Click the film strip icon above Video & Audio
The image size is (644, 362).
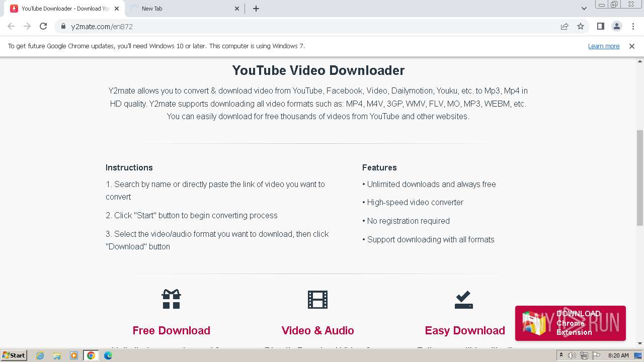click(317, 299)
